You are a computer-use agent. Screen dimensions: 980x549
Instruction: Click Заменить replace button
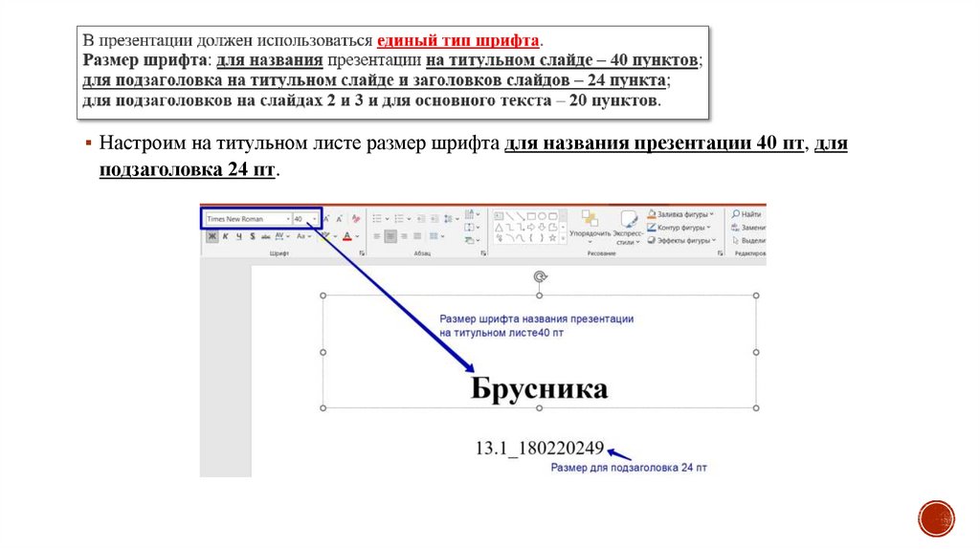pyautogui.click(x=748, y=228)
